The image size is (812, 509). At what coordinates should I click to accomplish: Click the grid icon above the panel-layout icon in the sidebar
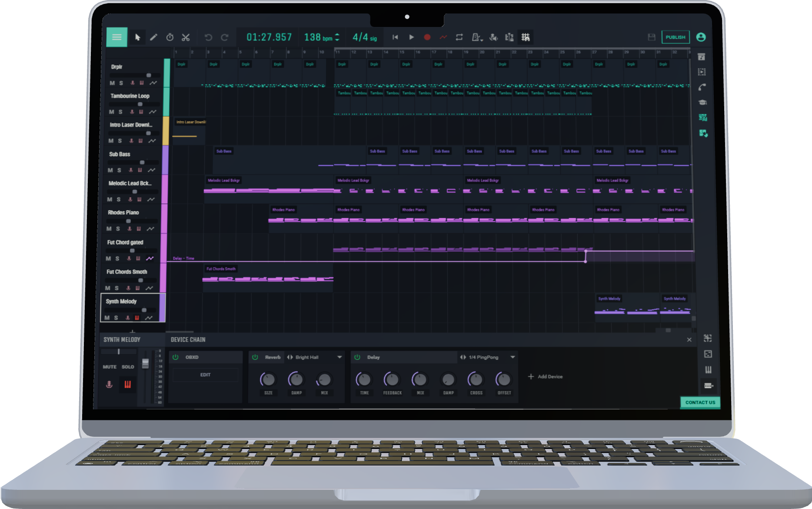(708, 338)
